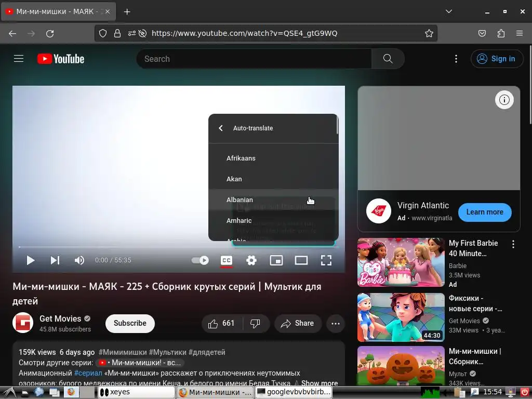
Task: Open options for My First Barbie video
Action: tap(513, 244)
